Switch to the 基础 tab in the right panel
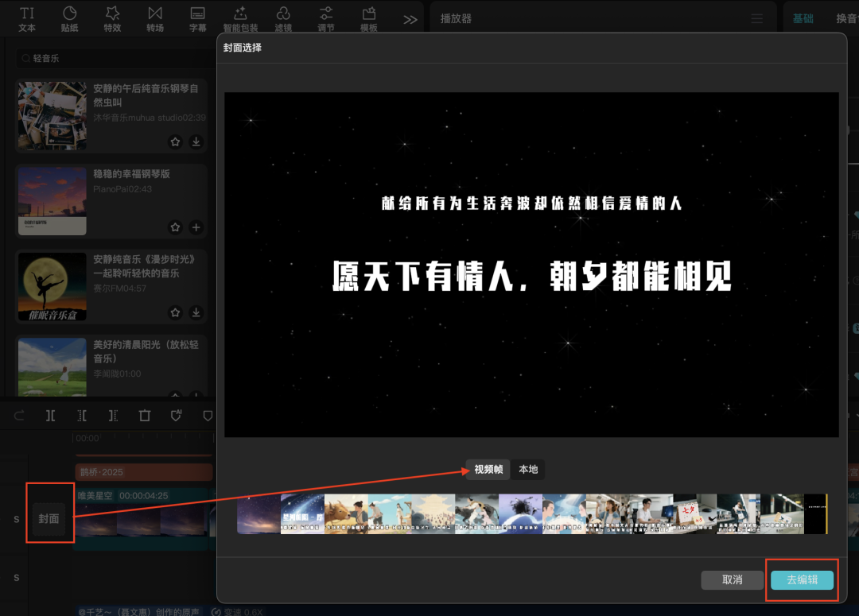Screen dimensions: 859x616 tap(803, 17)
